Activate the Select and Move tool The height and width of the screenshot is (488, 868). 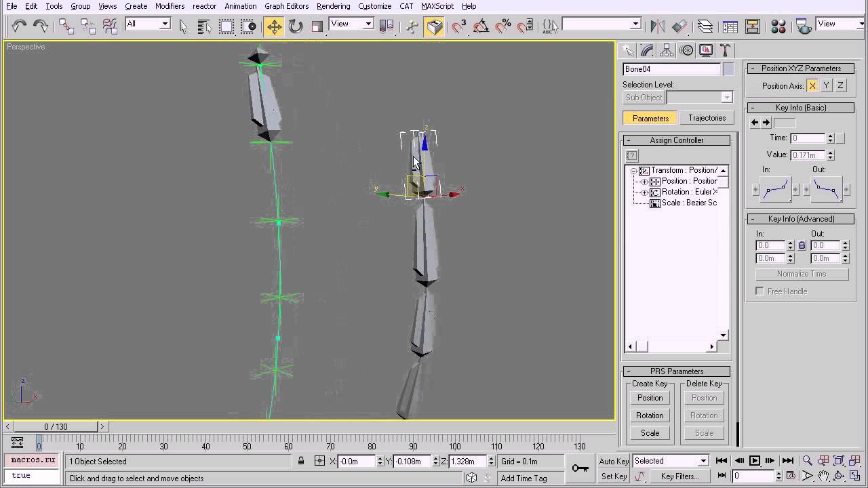[x=274, y=26]
